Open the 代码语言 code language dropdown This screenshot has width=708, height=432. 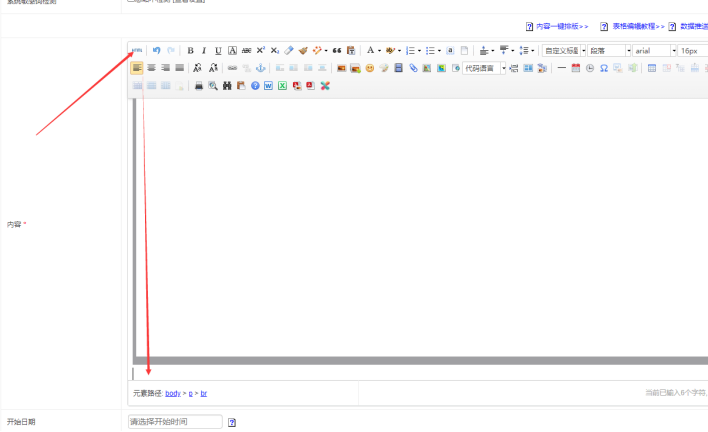484,68
